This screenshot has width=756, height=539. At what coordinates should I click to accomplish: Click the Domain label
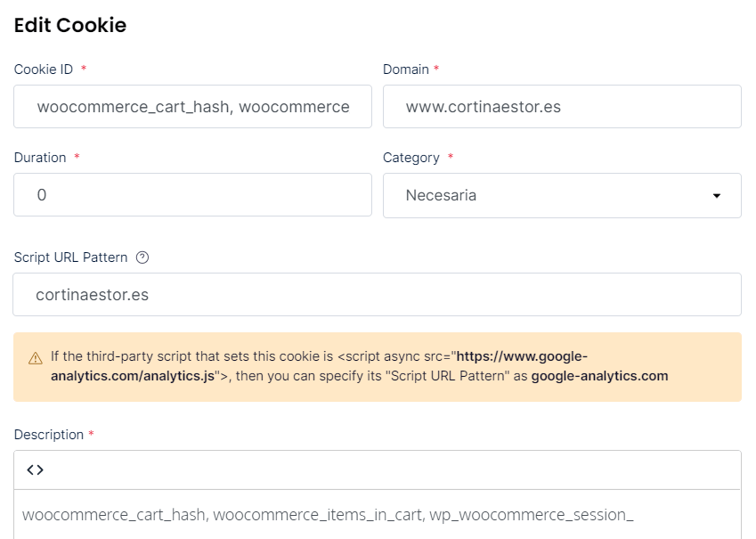(406, 69)
